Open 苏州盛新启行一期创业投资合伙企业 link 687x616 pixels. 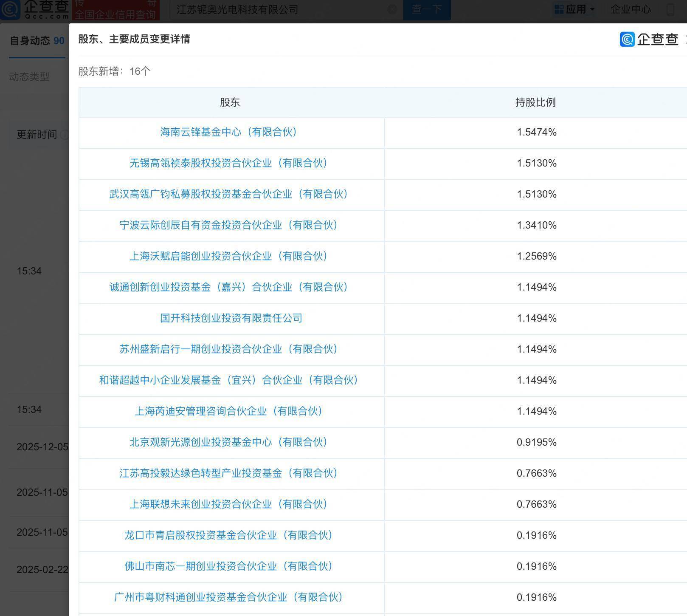(x=230, y=349)
